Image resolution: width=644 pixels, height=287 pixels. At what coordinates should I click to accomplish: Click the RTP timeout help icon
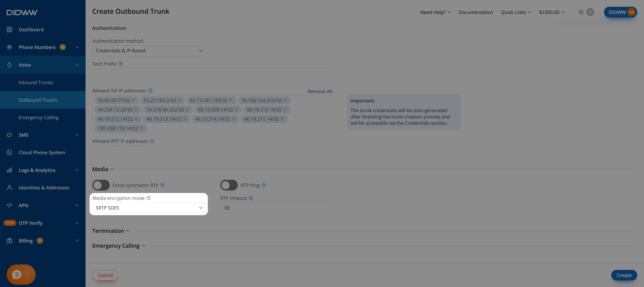pyautogui.click(x=251, y=198)
